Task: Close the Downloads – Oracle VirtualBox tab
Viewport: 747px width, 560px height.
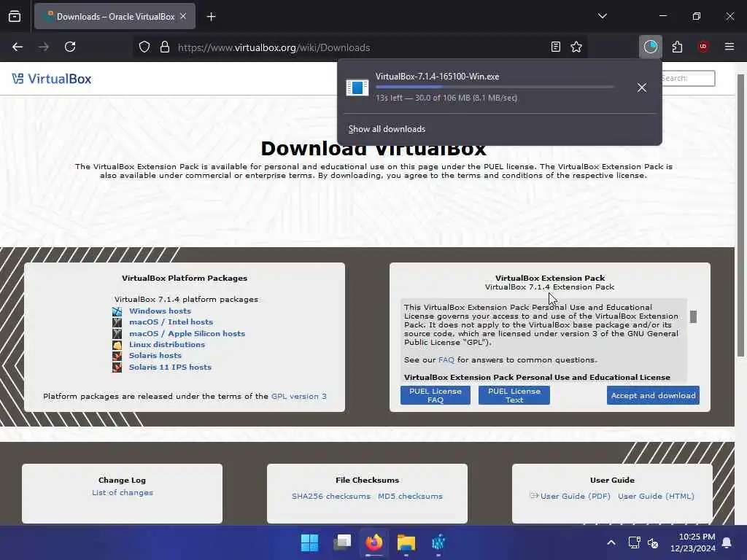Action: [183, 16]
